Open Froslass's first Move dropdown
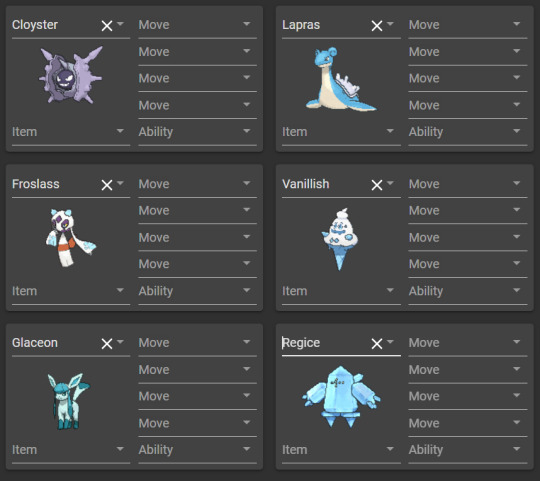Image resolution: width=540 pixels, height=481 pixels. (198, 184)
